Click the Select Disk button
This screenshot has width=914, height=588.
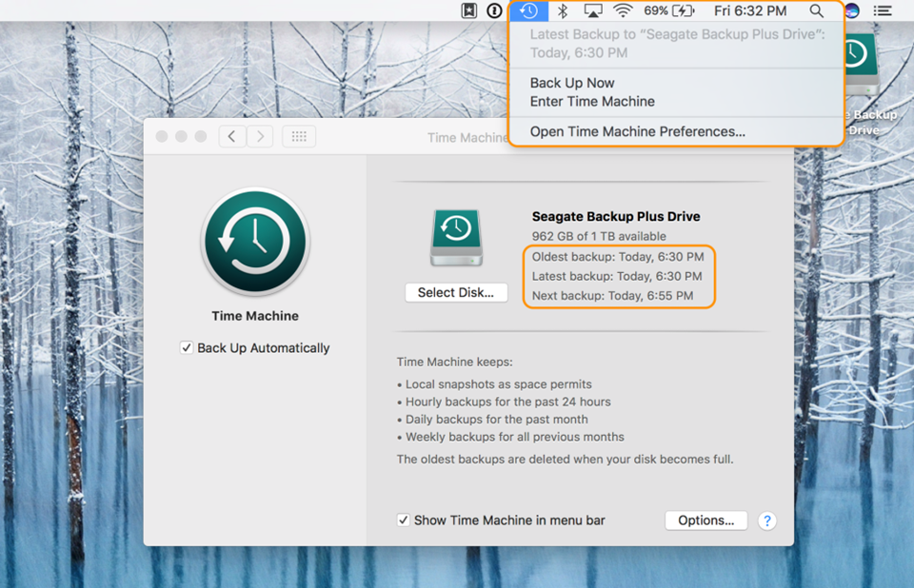(456, 292)
